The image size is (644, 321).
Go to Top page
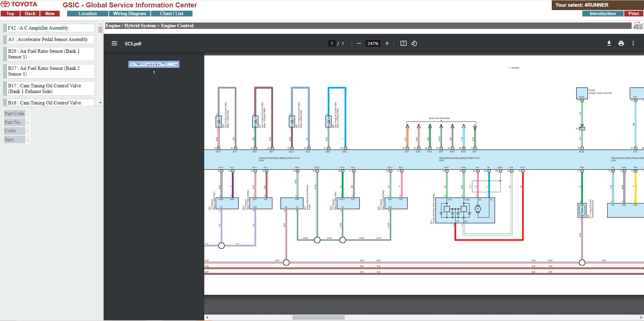pos(10,13)
